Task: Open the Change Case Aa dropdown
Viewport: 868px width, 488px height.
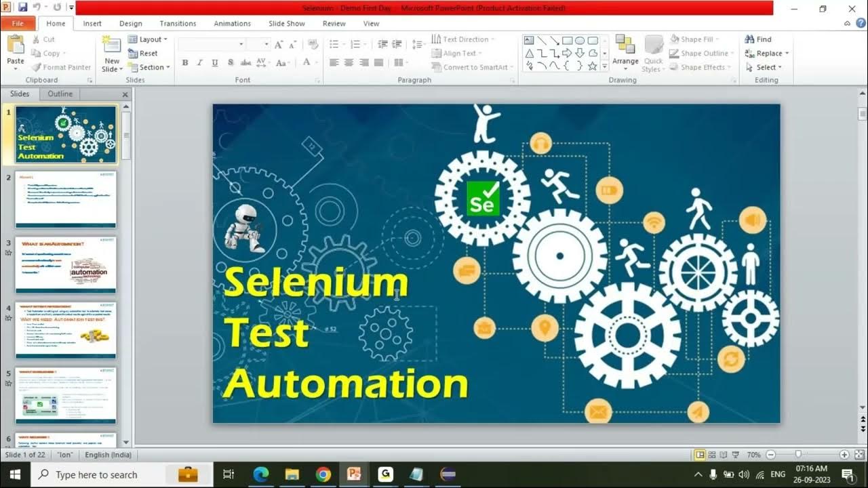Action: (x=283, y=62)
